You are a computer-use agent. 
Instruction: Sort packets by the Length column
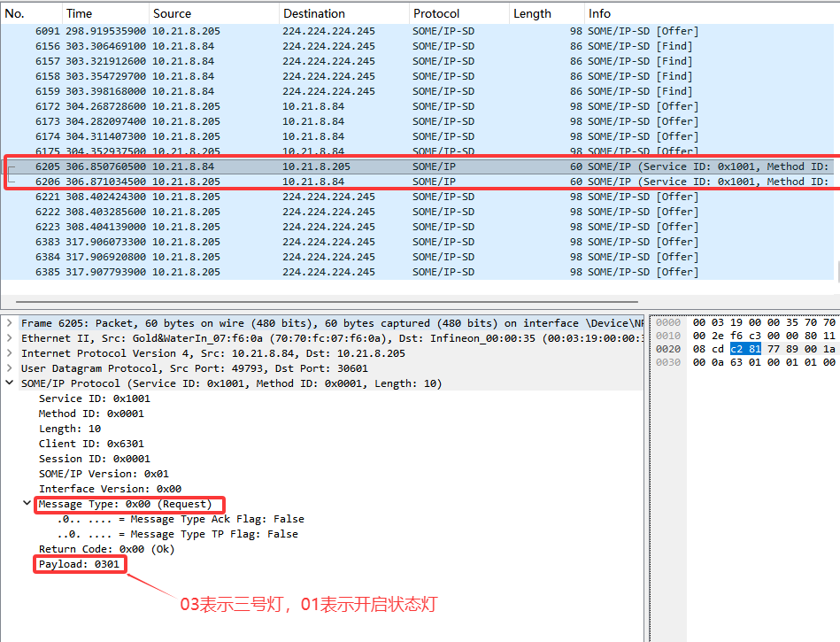click(x=546, y=13)
